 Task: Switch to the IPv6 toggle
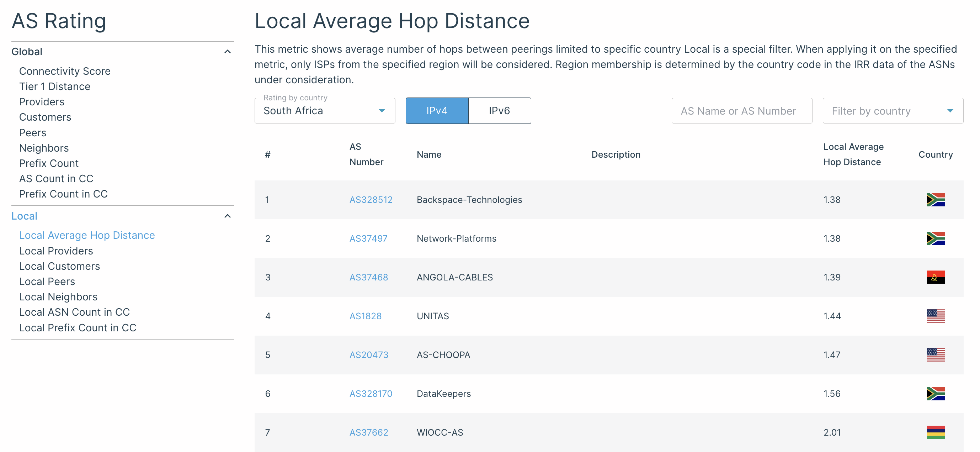coord(500,110)
